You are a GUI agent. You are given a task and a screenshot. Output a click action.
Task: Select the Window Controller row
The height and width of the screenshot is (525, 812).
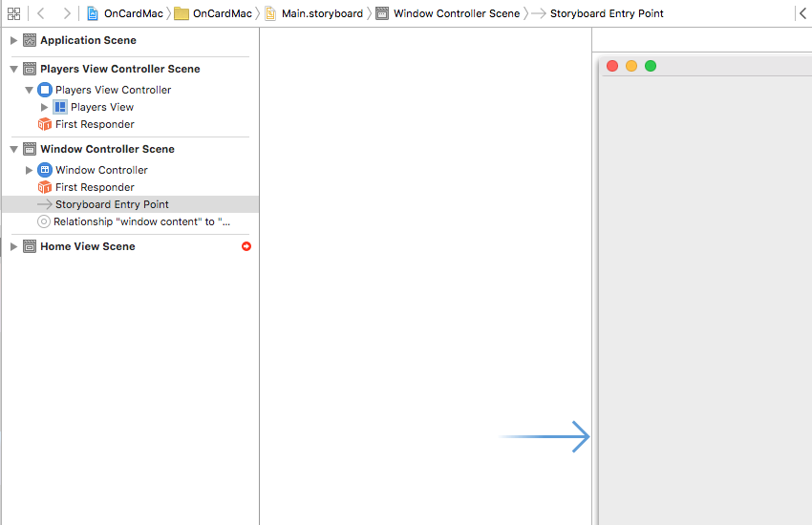(130, 170)
